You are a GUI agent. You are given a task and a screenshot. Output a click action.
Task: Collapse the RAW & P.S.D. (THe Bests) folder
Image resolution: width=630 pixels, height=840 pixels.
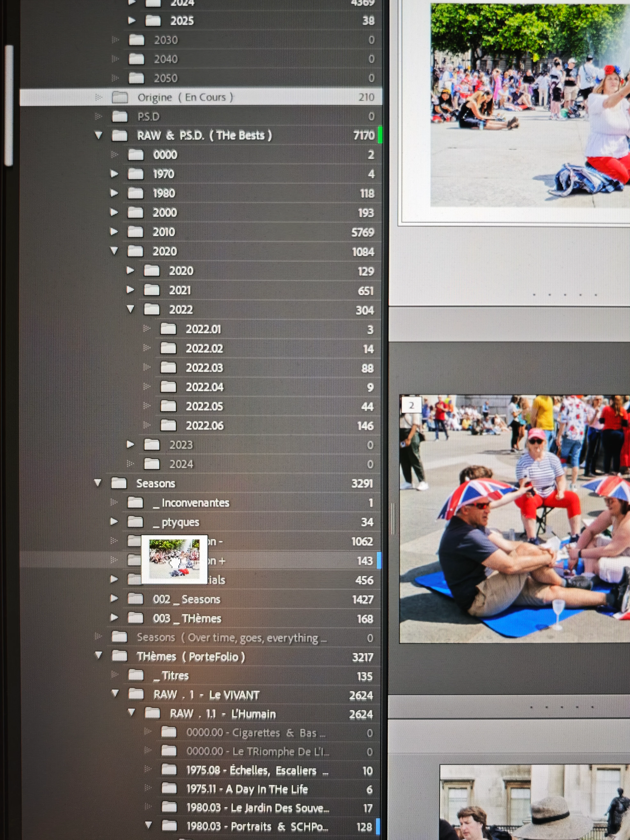click(99, 135)
